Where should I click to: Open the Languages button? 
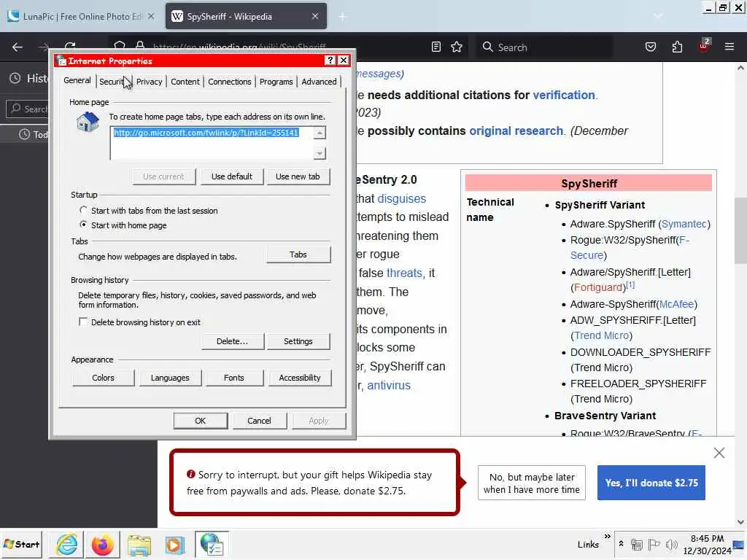(170, 378)
